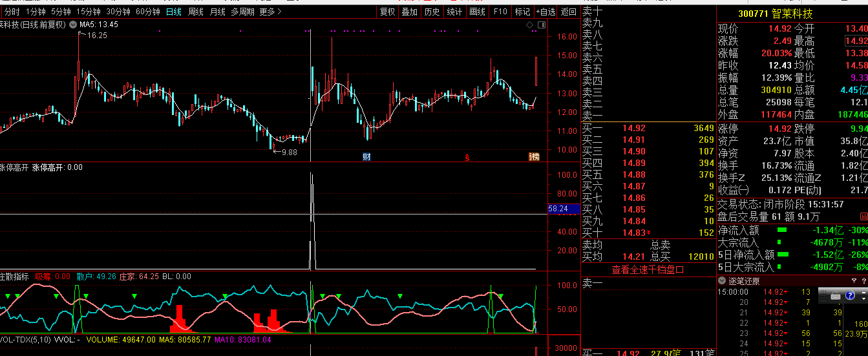This screenshot has height=356, width=868.
Task: Click the 外盘 value 117464
Action: pyautogui.click(x=776, y=114)
